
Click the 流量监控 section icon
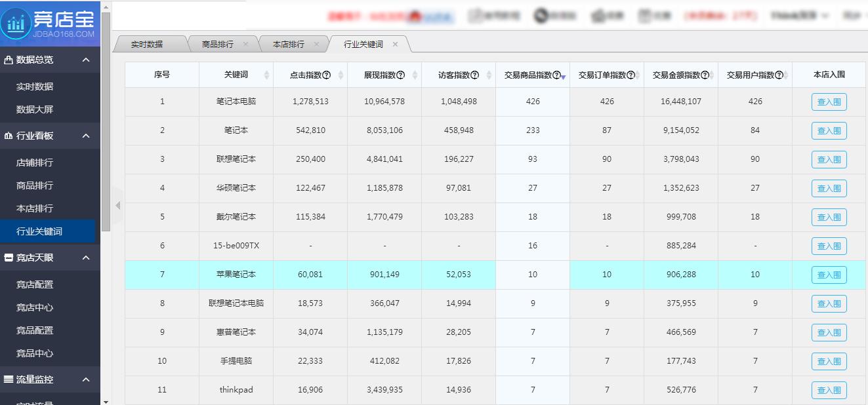tap(8, 379)
